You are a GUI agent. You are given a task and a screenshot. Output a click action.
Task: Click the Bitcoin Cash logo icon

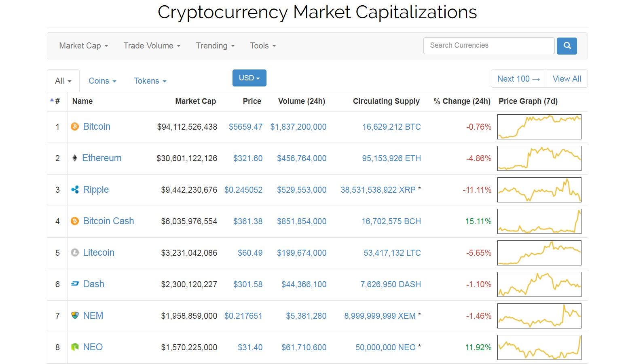tap(75, 221)
